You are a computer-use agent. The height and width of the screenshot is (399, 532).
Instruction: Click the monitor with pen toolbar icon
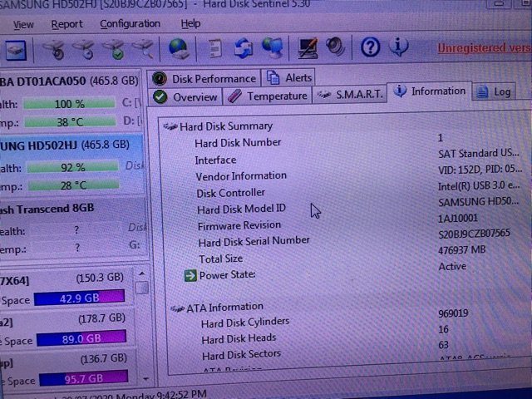[x=308, y=48]
